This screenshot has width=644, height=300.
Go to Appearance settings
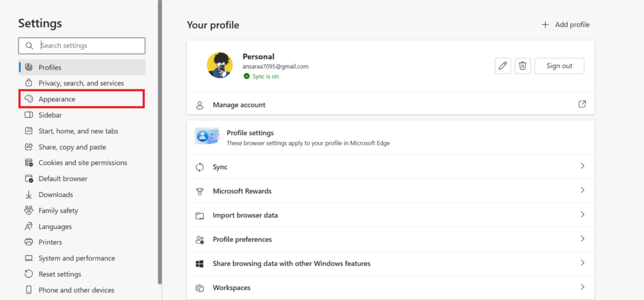82,99
